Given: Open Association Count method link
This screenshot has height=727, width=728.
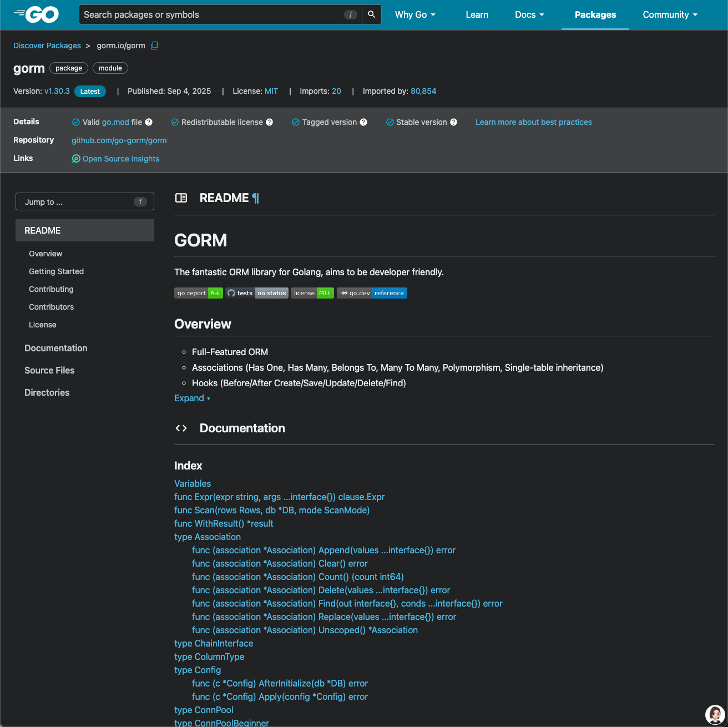Looking at the screenshot, I should click(298, 577).
